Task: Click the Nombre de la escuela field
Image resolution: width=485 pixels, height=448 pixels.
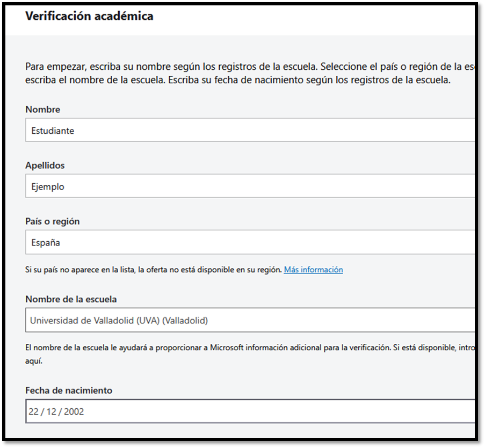Action: coord(250,321)
